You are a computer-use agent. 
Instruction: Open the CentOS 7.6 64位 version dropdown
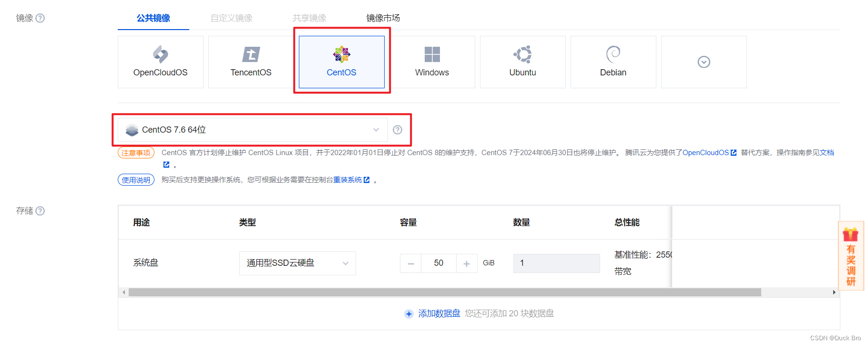click(x=253, y=130)
